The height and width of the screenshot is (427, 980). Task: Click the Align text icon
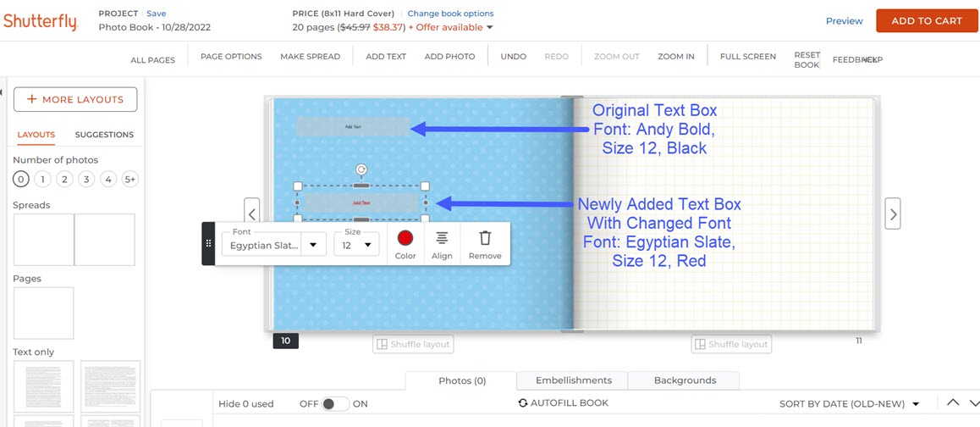[442, 240]
